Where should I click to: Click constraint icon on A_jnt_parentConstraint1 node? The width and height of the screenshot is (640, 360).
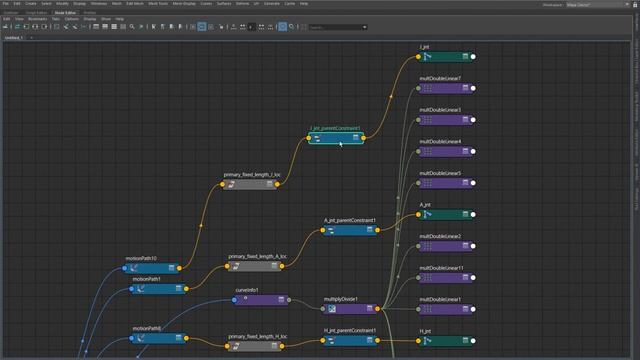tap(331, 230)
